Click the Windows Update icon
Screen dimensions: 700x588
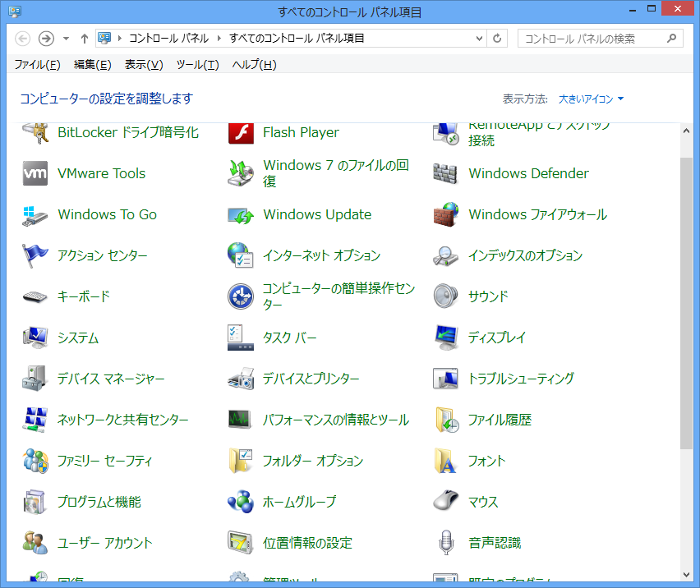pyautogui.click(x=241, y=214)
